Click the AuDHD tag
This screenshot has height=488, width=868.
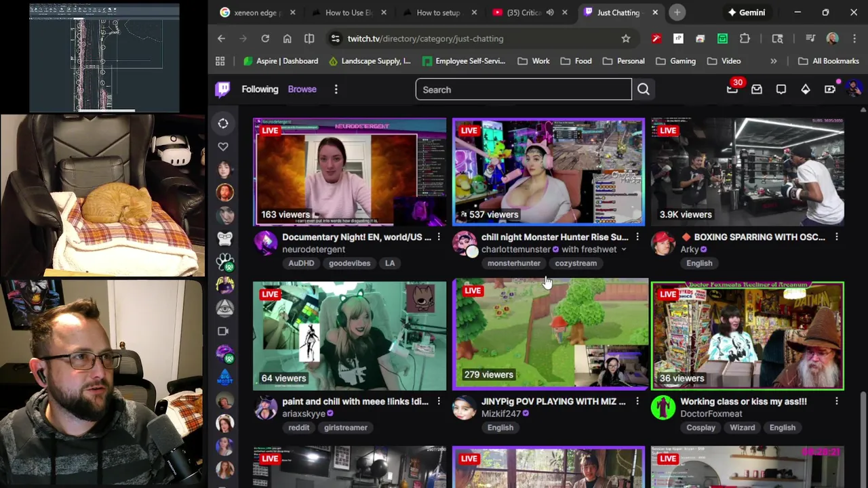[301, 263]
